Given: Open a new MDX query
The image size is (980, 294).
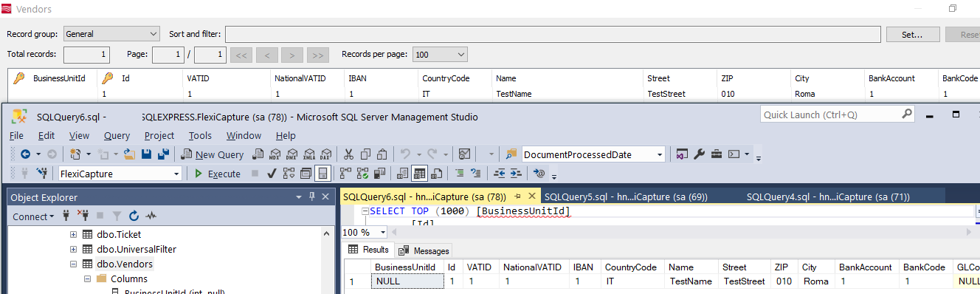Looking at the screenshot, I should click(x=275, y=154).
